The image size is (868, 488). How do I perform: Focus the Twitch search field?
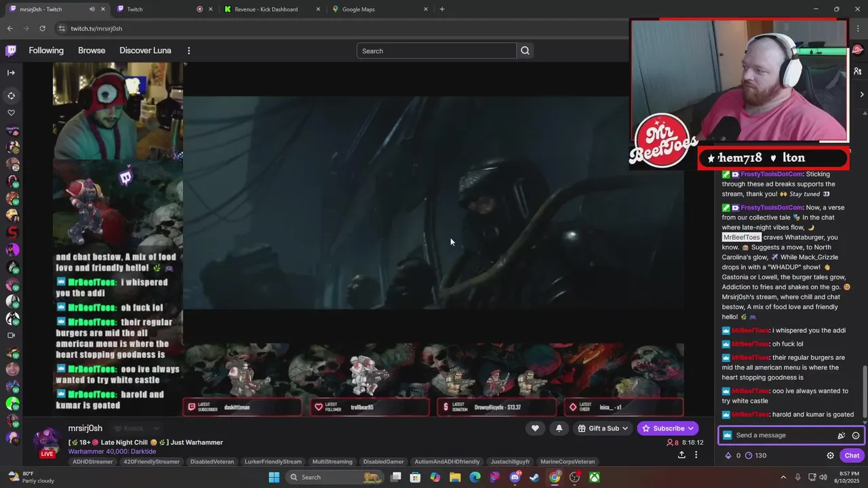(x=437, y=51)
